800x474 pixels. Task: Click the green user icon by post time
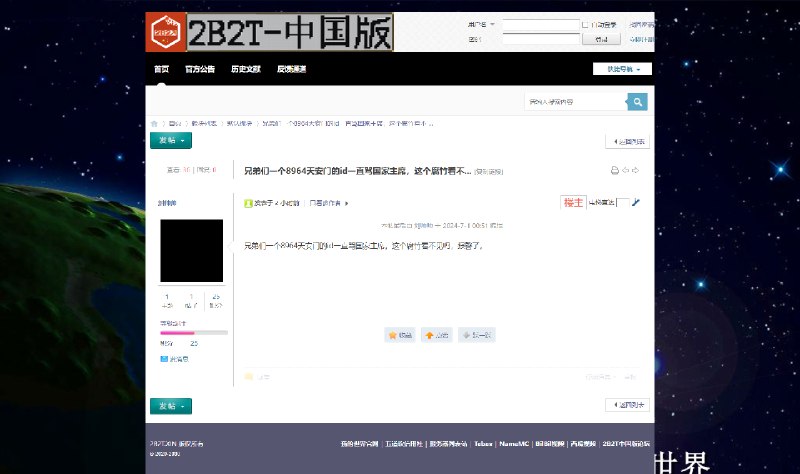click(x=248, y=203)
